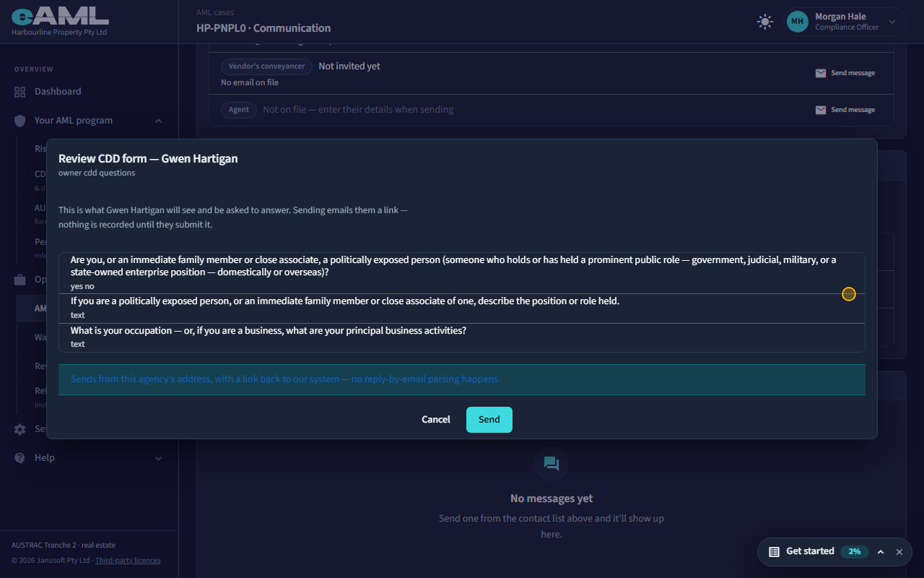
Task: Click the envelope icon in Agent row
Action: 821,110
